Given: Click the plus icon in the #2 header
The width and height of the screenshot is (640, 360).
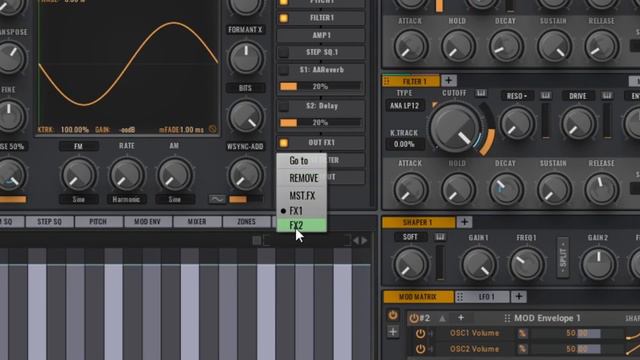Looking at the screenshot, I should (461, 317).
